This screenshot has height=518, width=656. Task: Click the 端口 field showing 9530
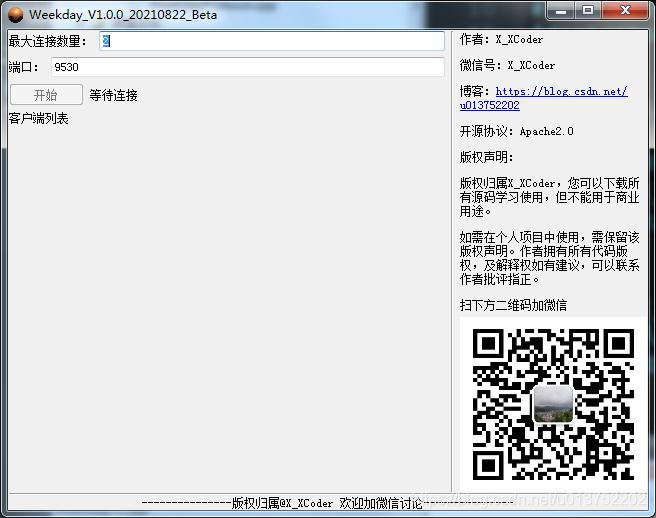pos(248,67)
